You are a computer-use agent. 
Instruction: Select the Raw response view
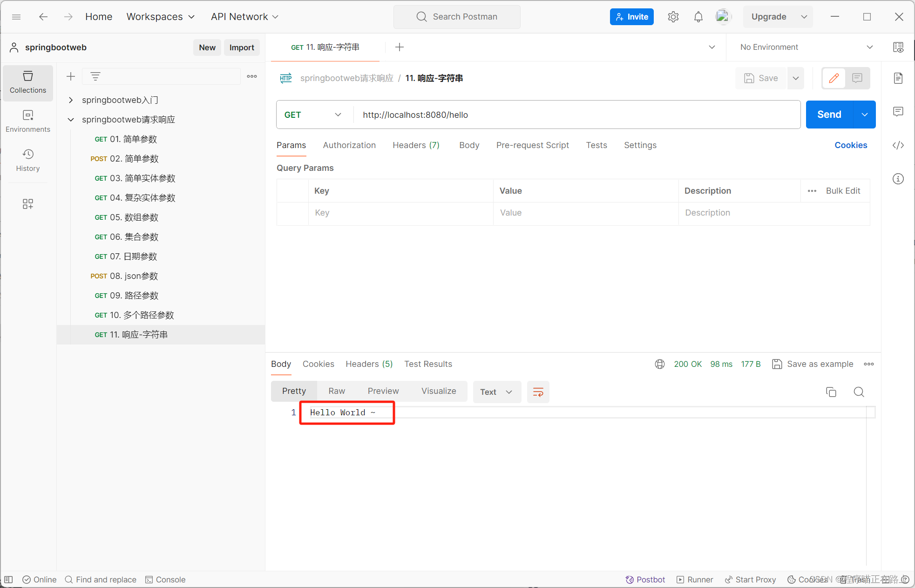pyautogui.click(x=337, y=391)
